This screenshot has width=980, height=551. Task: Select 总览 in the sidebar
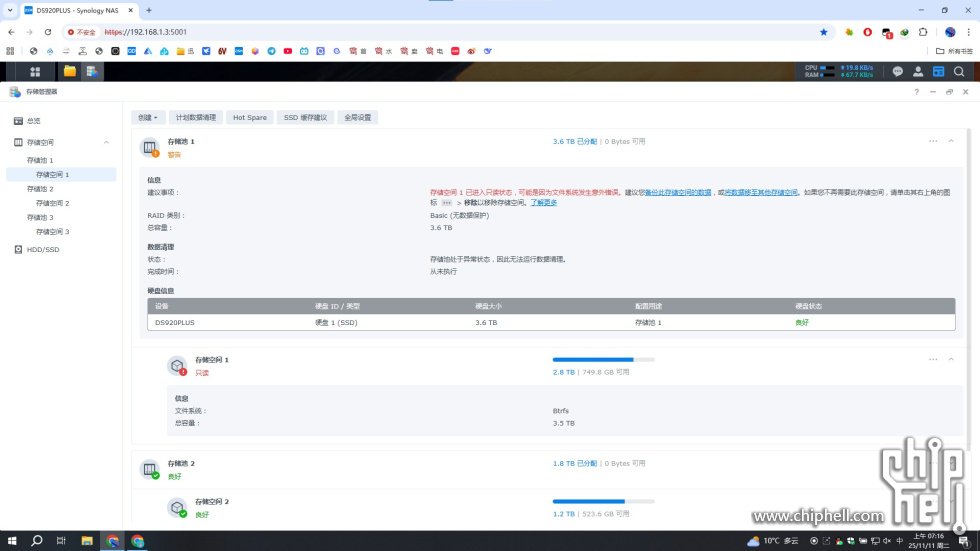coord(61,121)
